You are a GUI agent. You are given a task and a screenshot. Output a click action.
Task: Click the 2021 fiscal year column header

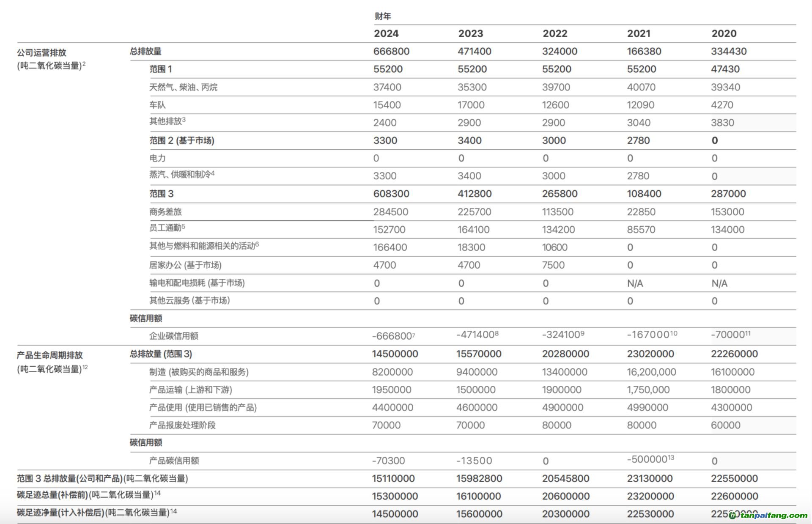click(639, 33)
